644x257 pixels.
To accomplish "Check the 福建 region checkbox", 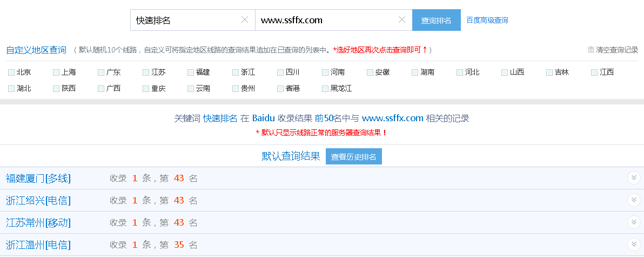I will (x=191, y=73).
